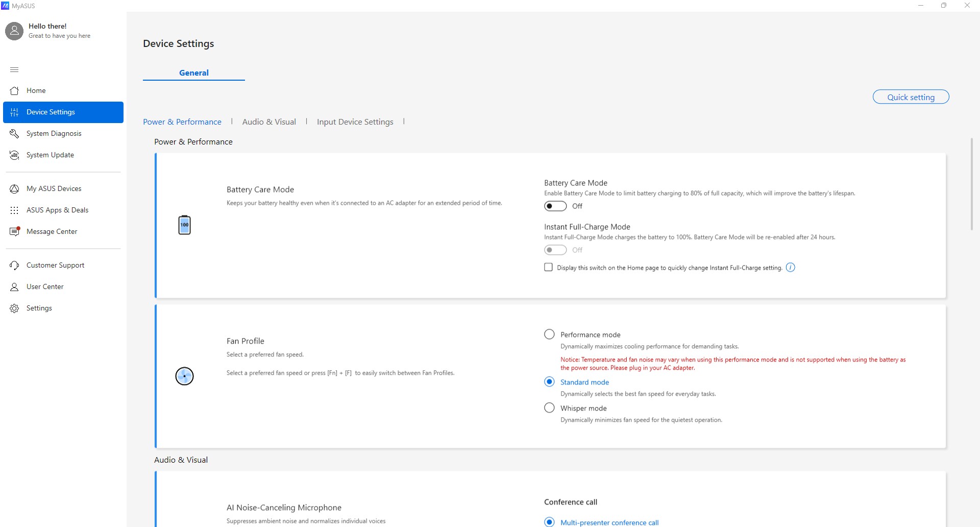Open System Update icon
The width and height of the screenshot is (980, 527).
[15, 155]
